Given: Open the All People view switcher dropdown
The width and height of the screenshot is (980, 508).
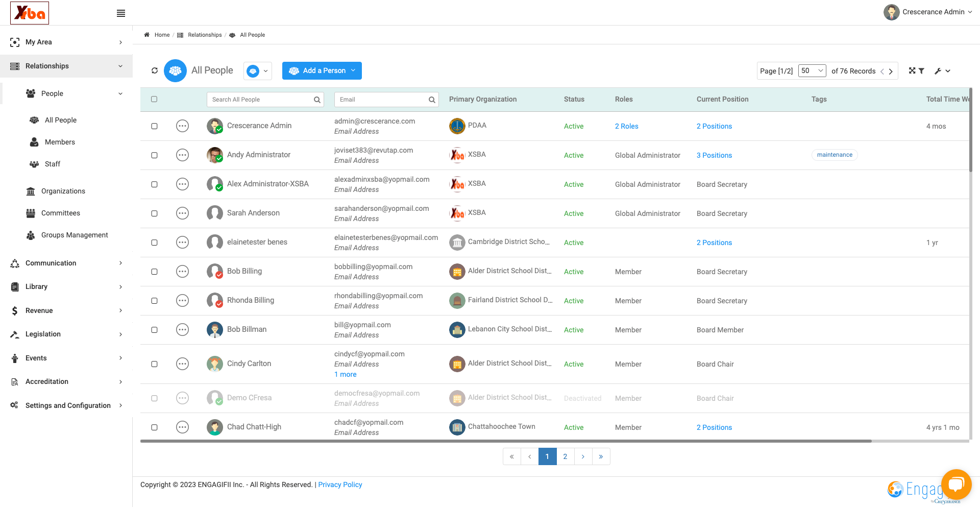Looking at the screenshot, I should [x=258, y=71].
